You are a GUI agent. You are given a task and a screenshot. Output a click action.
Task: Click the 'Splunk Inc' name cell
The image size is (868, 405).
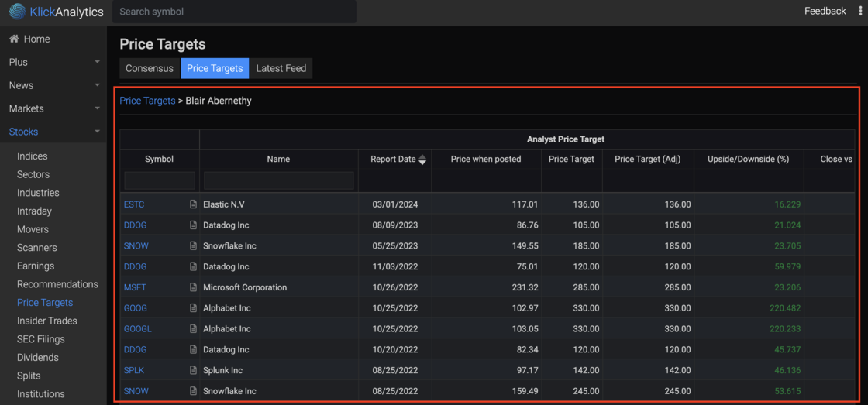coord(223,370)
